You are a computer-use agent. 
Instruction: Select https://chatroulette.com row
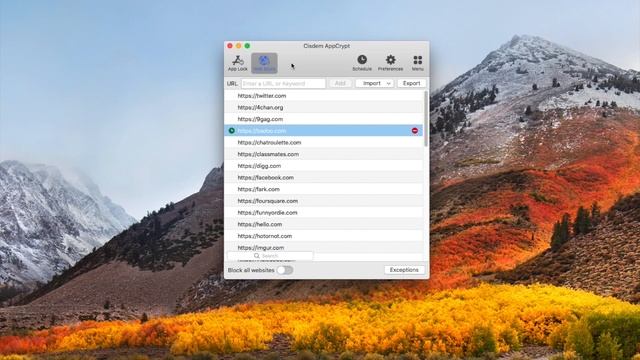pyautogui.click(x=324, y=142)
